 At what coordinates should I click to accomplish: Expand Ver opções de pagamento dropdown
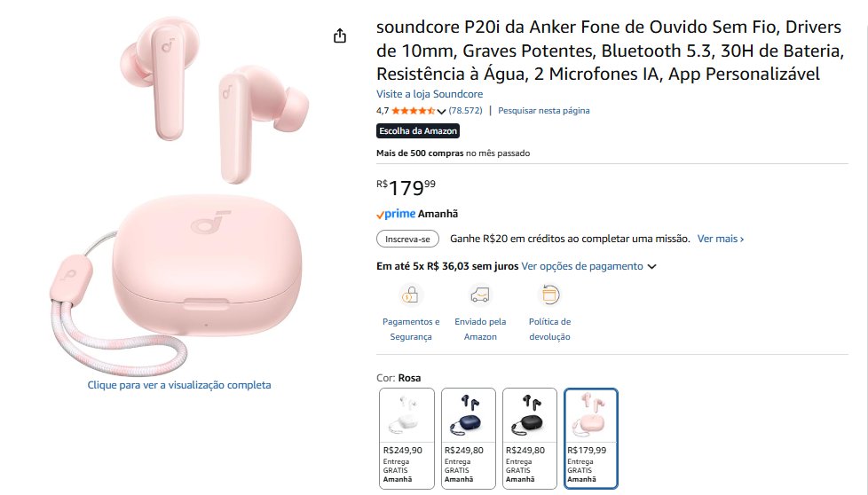pyautogui.click(x=651, y=266)
